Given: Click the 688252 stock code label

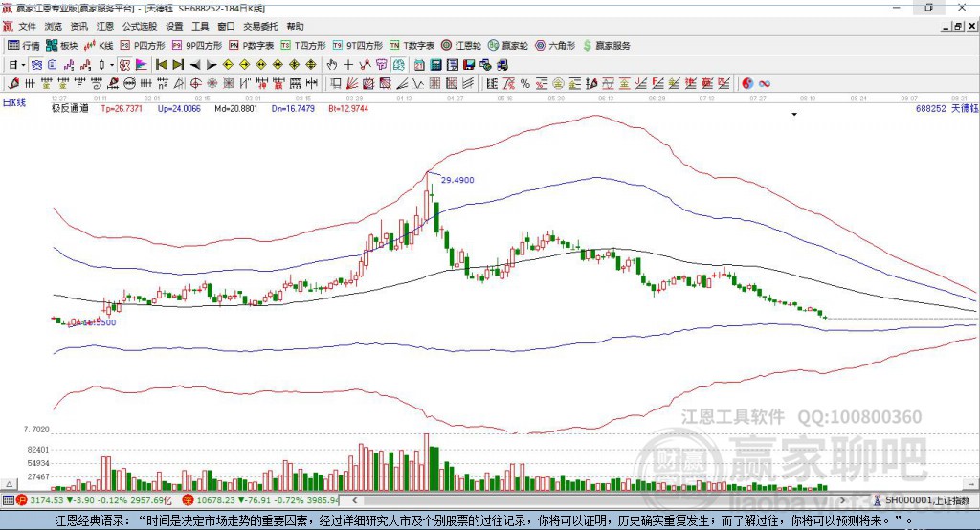Looking at the screenshot, I should click(x=931, y=109).
